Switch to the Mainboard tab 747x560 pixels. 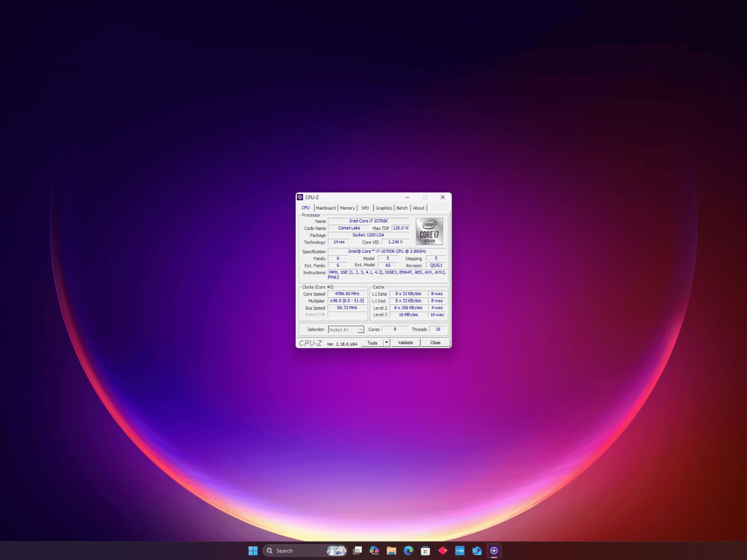click(x=326, y=208)
